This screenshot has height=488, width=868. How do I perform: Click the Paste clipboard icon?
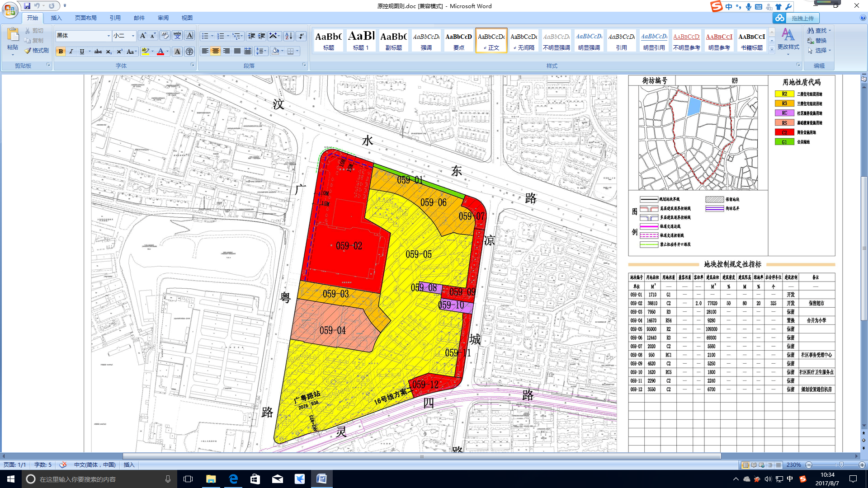click(x=13, y=35)
